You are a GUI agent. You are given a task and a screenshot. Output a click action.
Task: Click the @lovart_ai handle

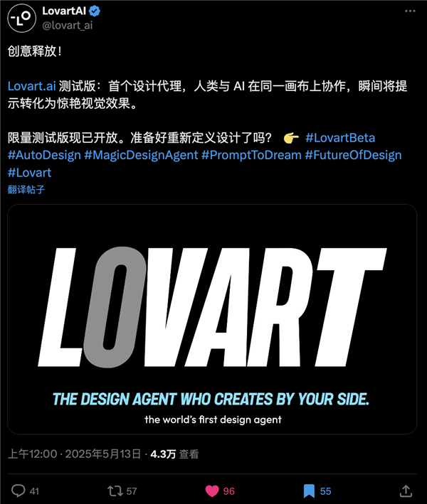point(67,25)
